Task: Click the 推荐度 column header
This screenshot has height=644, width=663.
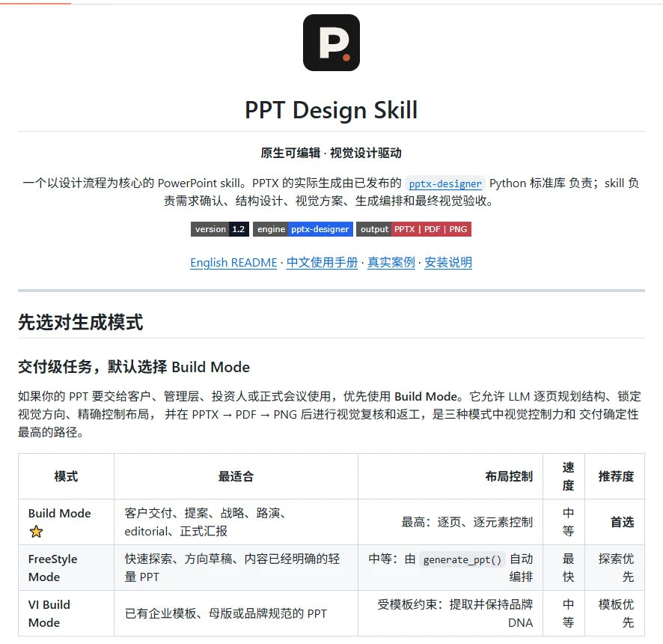Action: pyautogui.click(x=614, y=476)
